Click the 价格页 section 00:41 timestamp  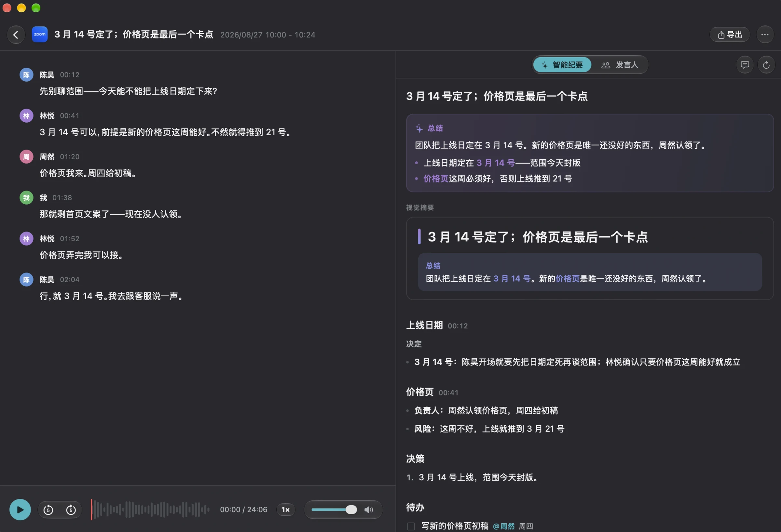tap(448, 392)
